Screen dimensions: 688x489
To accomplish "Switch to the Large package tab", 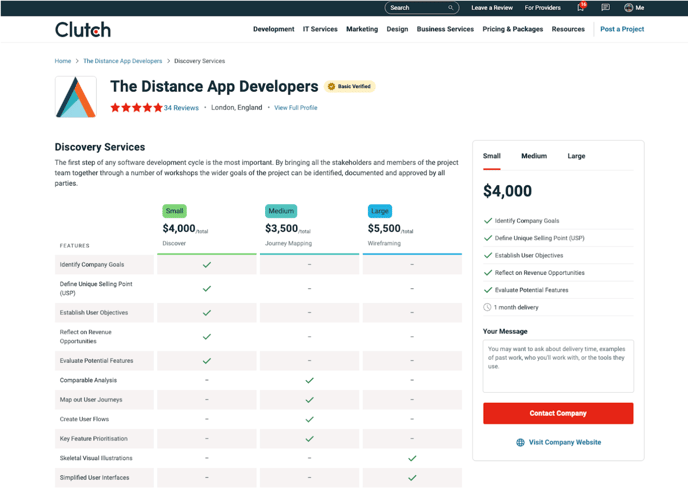I will tap(576, 156).
